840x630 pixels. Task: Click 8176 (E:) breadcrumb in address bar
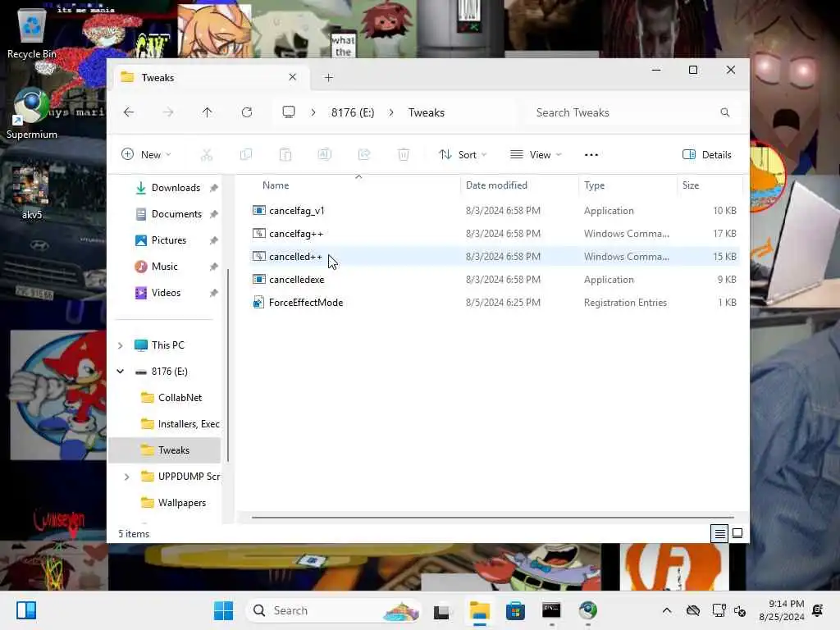point(353,112)
